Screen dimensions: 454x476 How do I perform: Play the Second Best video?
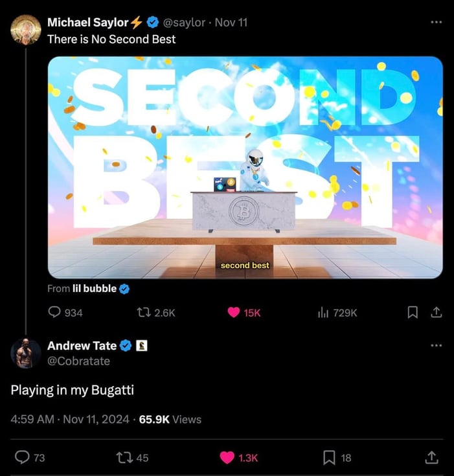click(245, 167)
